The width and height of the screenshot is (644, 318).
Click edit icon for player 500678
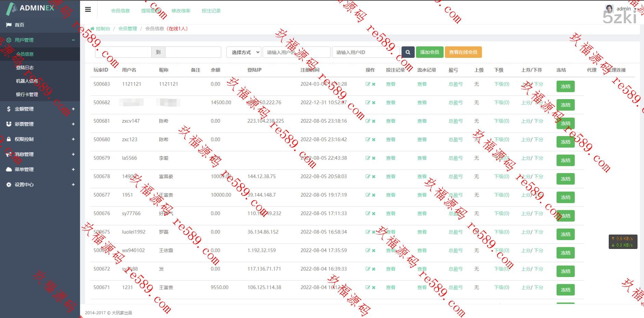tap(368, 176)
